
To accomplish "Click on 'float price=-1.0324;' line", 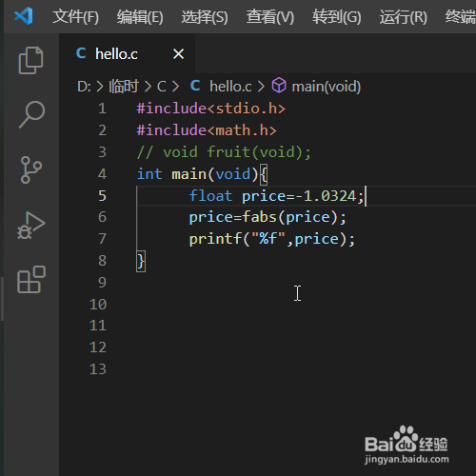I will pyautogui.click(x=276, y=196).
